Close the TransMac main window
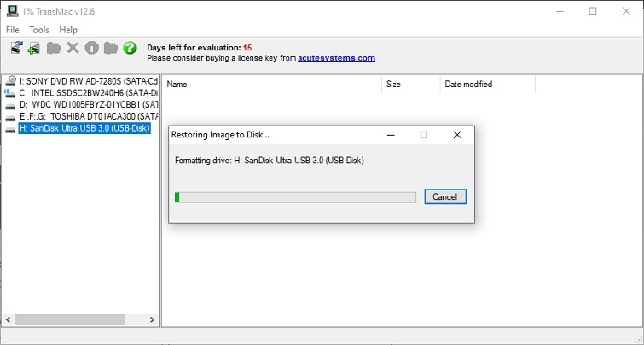Screen dimensions: 644x345 [626, 11]
